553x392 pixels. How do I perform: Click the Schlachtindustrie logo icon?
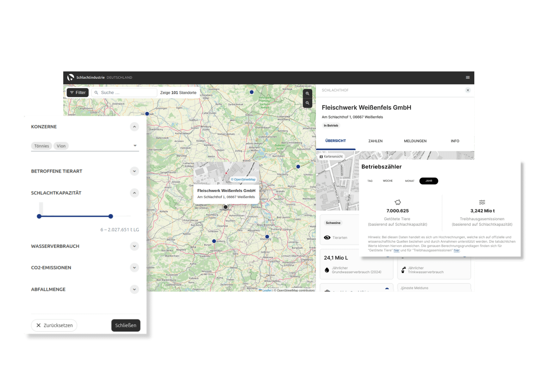point(71,77)
